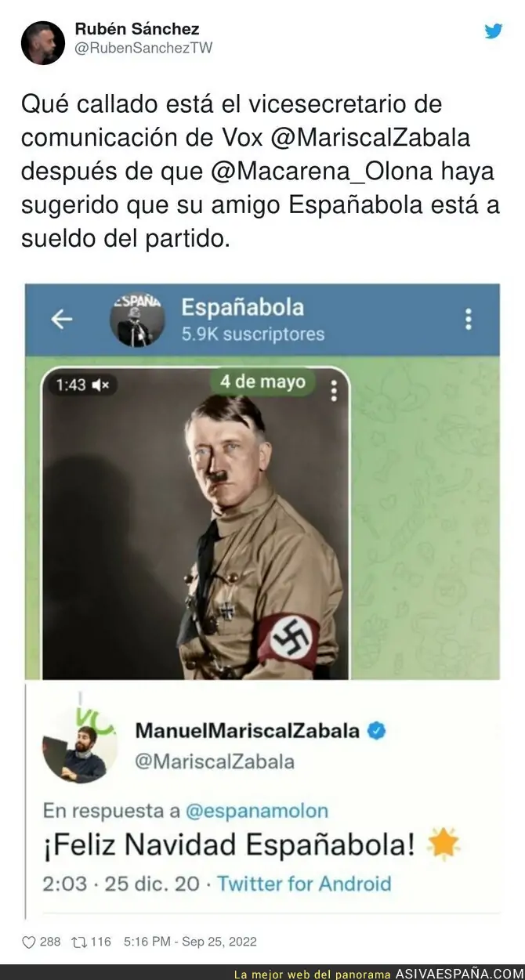Click the @RubenSanchezTW handle

click(143, 48)
